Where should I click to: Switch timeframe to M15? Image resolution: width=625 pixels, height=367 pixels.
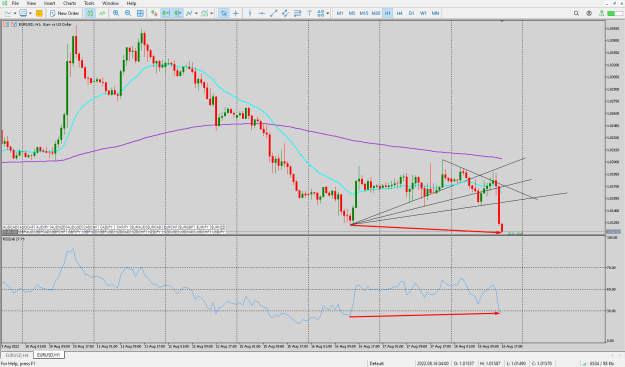coord(364,13)
